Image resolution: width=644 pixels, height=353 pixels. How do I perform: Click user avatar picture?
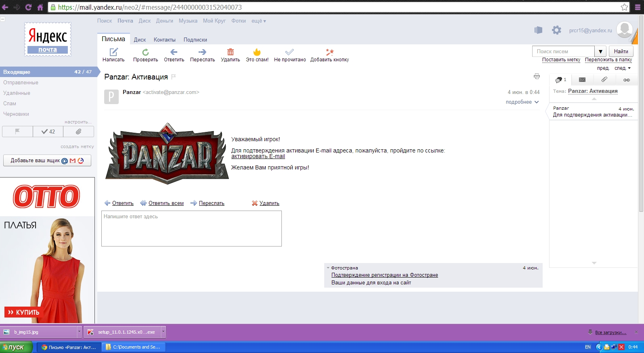point(625,29)
